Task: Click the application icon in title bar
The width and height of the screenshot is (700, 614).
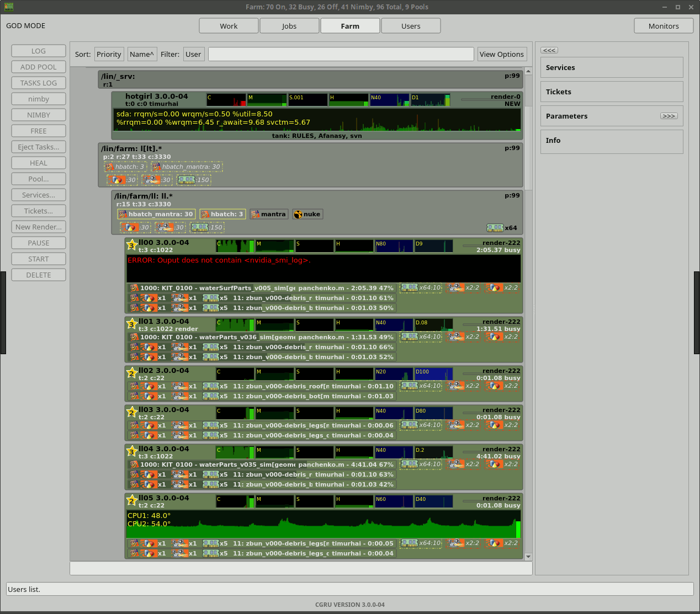Action: pyautogui.click(x=8, y=7)
